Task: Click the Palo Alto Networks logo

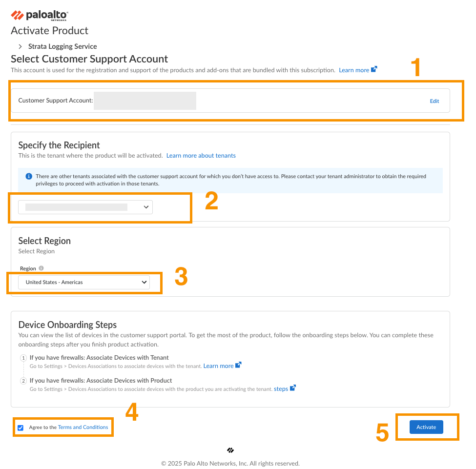Action: pyautogui.click(x=40, y=16)
